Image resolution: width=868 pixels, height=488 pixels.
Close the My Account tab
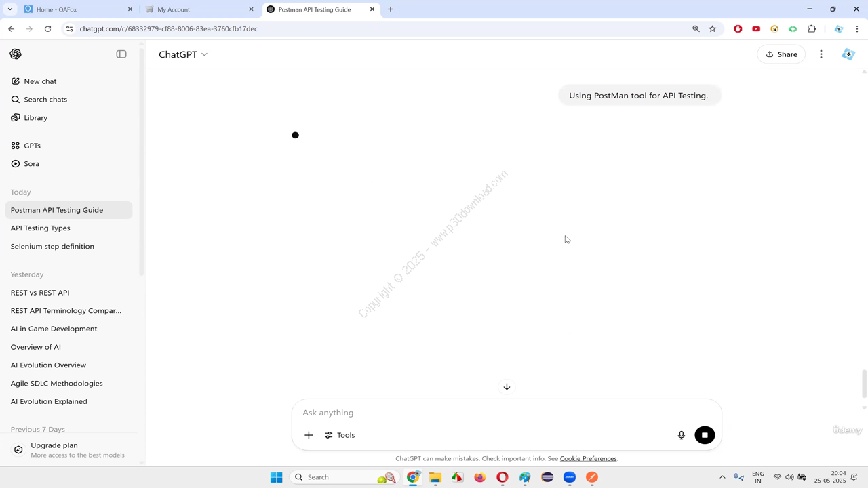click(x=251, y=9)
